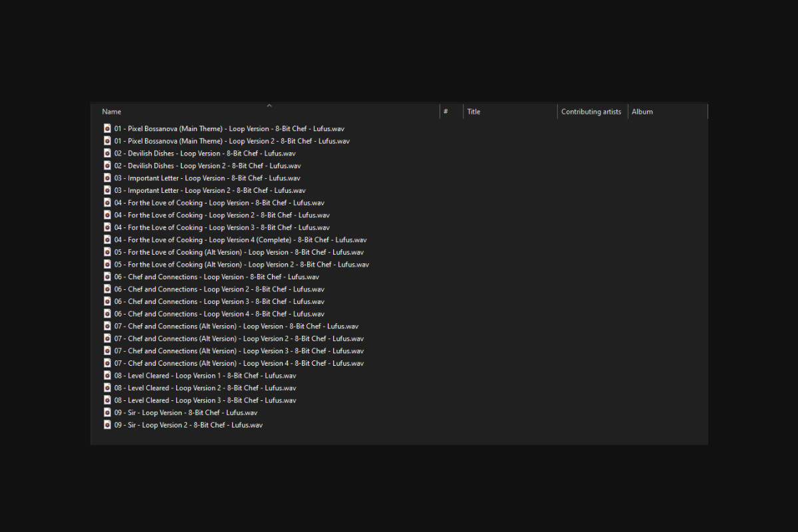Select '09 - Sir - Loop Version 2' file name
The image size is (798, 532).
tap(188, 425)
